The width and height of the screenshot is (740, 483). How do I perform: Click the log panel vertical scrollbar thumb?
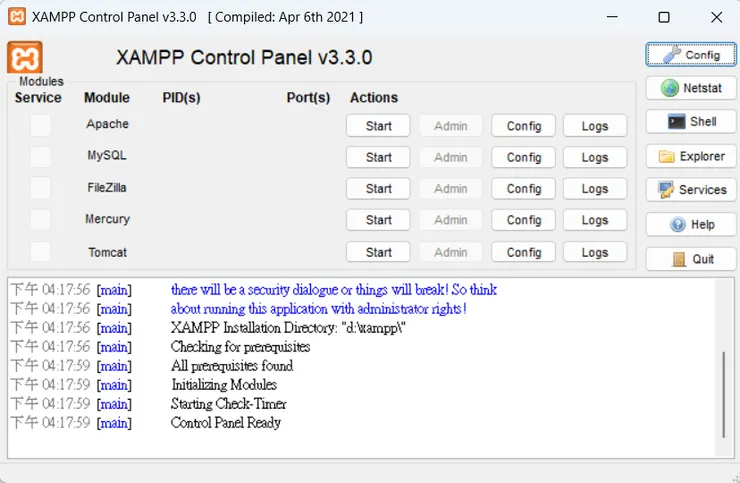723,394
